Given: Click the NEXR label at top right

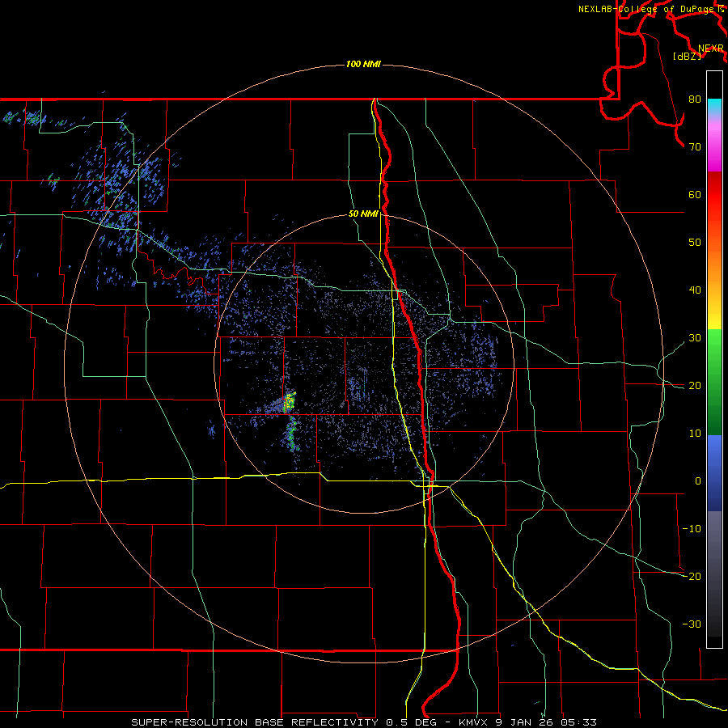Looking at the screenshot, I should (x=710, y=49).
